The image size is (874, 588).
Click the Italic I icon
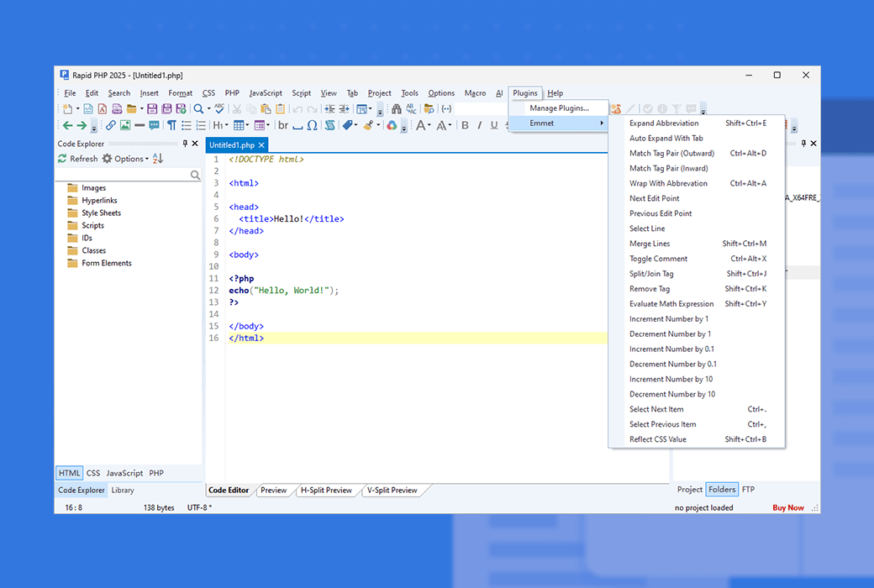click(479, 125)
